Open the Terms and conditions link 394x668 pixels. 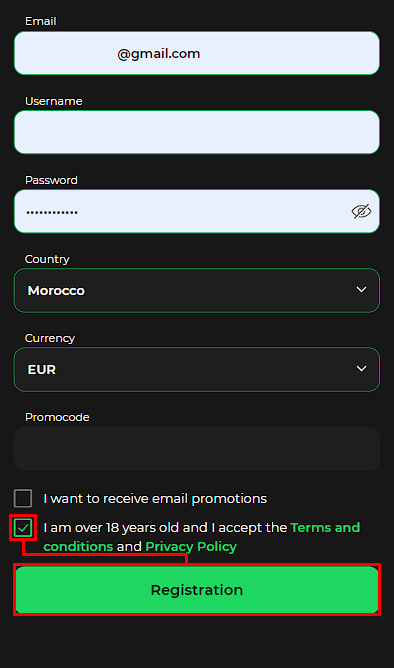tap(201, 537)
